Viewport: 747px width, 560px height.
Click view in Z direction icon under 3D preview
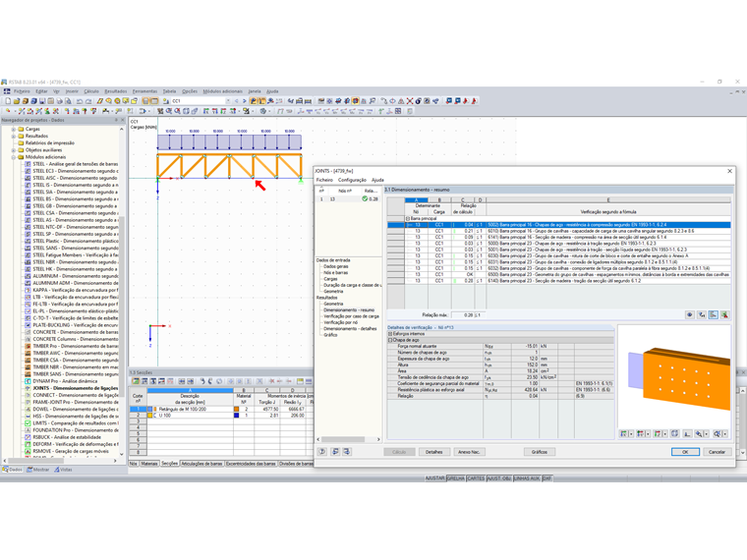point(658,433)
